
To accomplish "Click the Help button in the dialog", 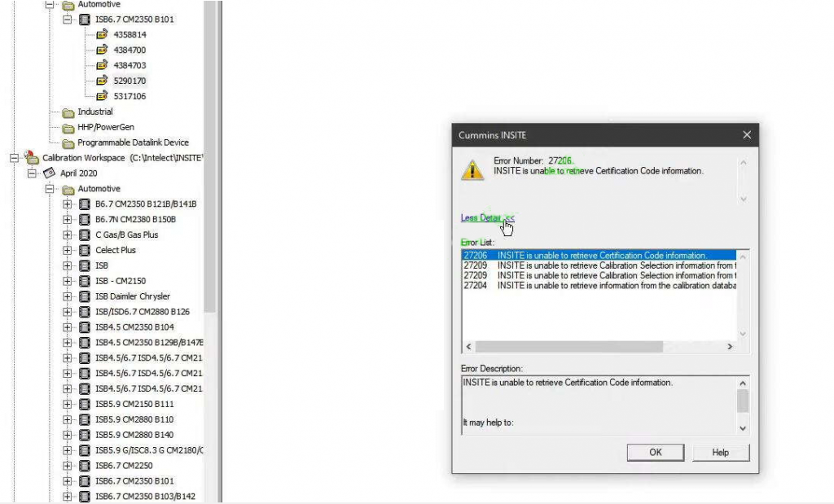I will [x=721, y=453].
